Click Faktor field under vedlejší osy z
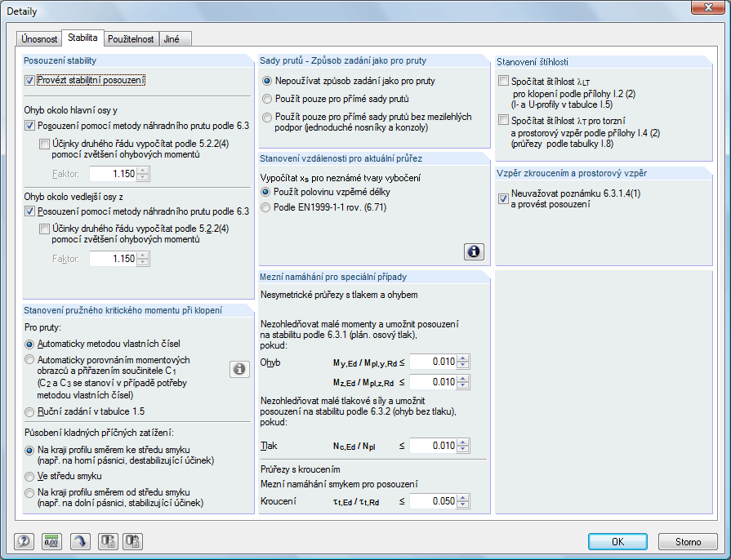 (114, 259)
